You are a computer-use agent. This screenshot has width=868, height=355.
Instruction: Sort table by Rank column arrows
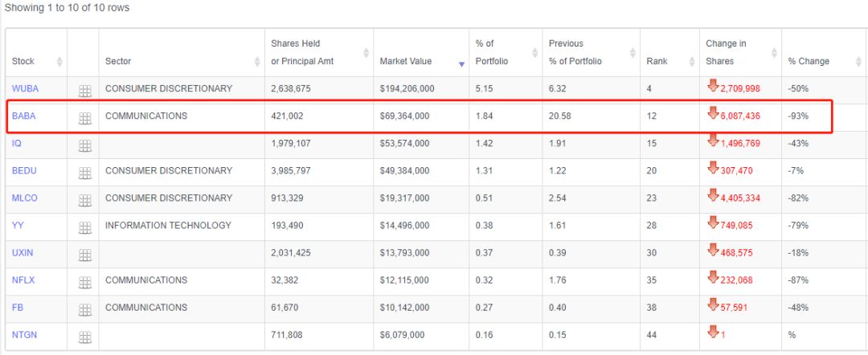(692, 61)
